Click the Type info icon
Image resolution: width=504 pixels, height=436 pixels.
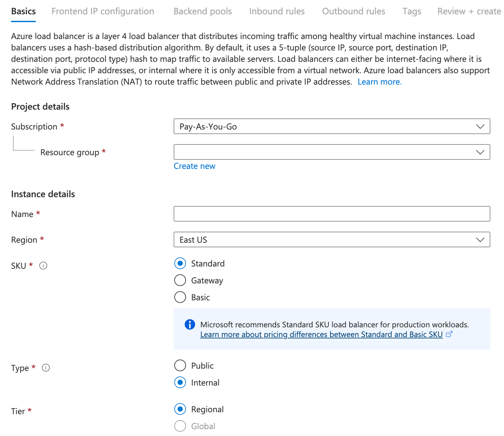pyautogui.click(x=46, y=368)
